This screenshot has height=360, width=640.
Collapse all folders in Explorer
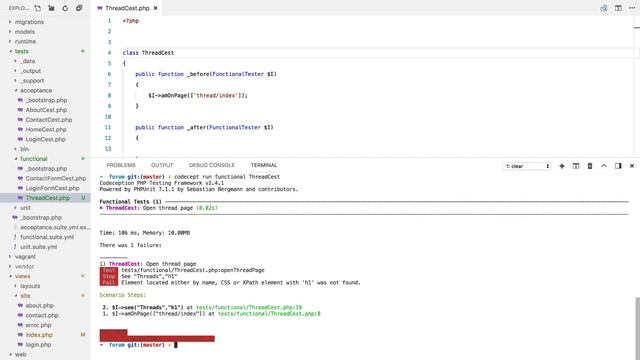pyautogui.click(x=79, y=8)
